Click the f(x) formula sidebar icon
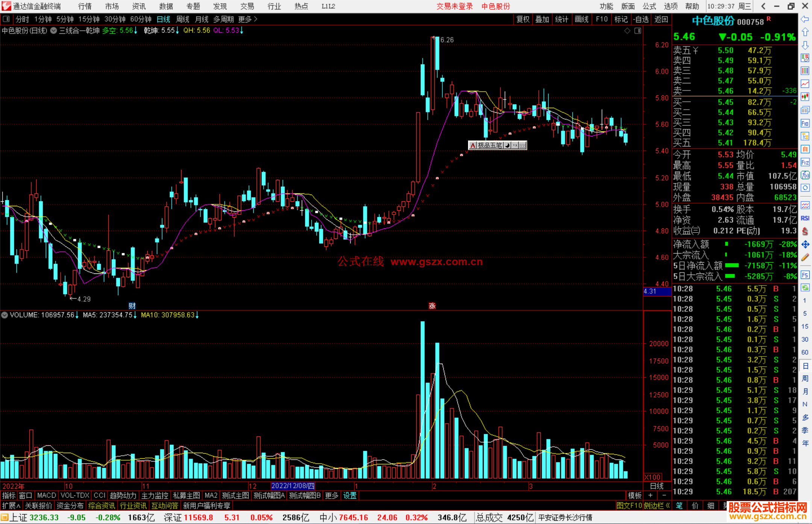Image resolution: width=812 pixels, height=524 pixels. (x=805, y=175)
